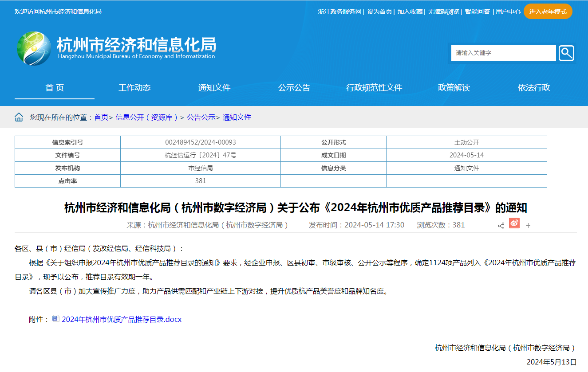The width and height of the screenshot is (588, 372).
Task: Click the 进入老年模式 orange button
Action: click(x=548, y=11)
